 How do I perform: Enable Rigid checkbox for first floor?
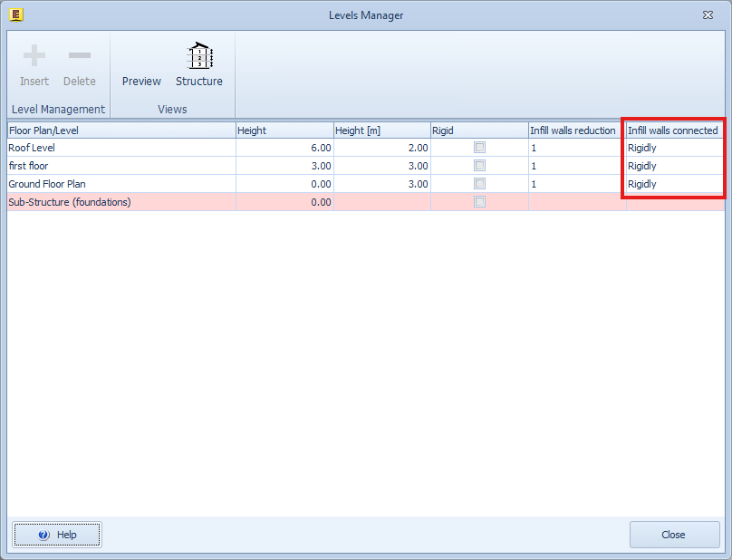coord(479,166)
